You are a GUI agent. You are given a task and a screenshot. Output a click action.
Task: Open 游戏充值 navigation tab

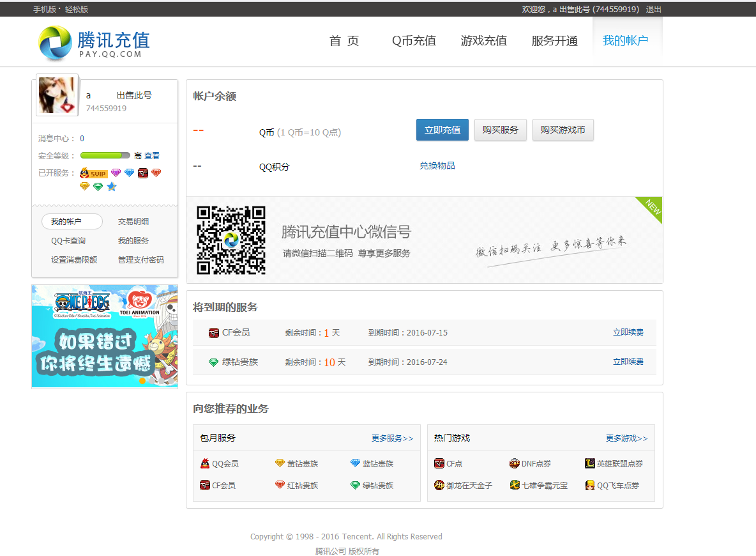(483, 41)
